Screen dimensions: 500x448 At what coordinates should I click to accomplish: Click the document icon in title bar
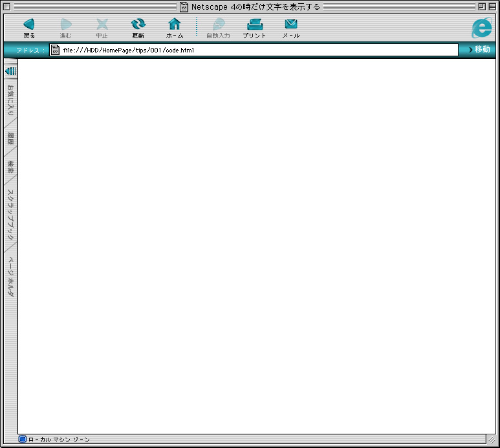click(x=184, y=6)
